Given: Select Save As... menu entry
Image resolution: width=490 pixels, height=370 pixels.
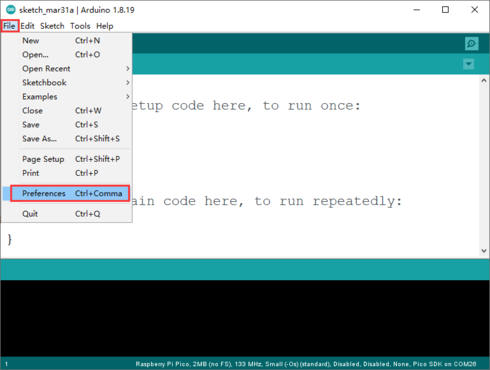Looking at the screenshot, I should point(67,139).
